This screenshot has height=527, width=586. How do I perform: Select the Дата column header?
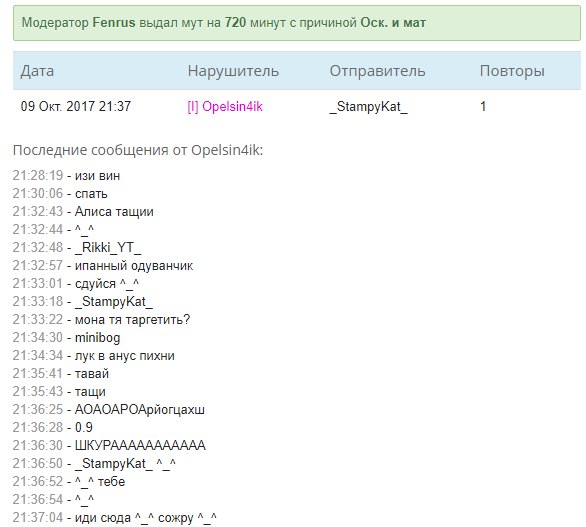37,71
